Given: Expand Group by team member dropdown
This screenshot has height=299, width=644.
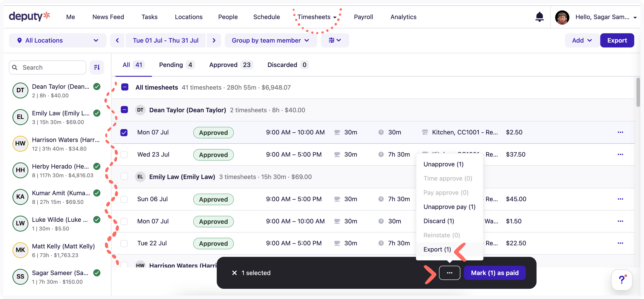Looking at the screenshot, I should click(x=270, y=40).
